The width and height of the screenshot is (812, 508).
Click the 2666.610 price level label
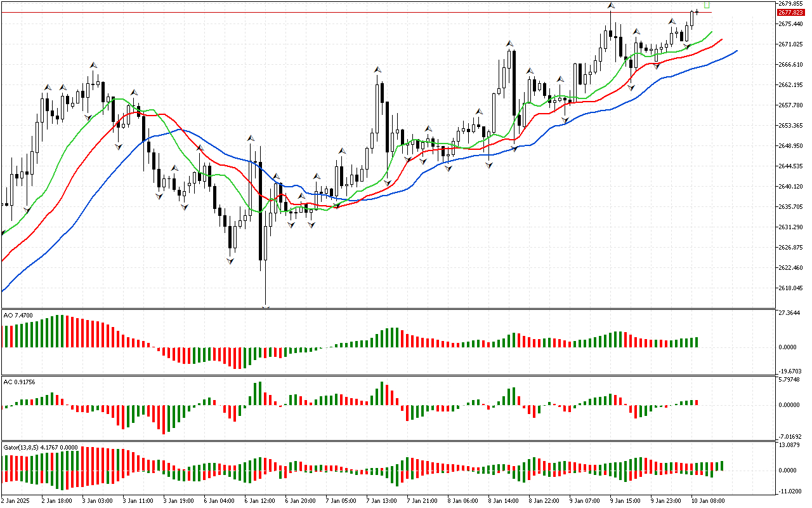click(x=790, y=65)
